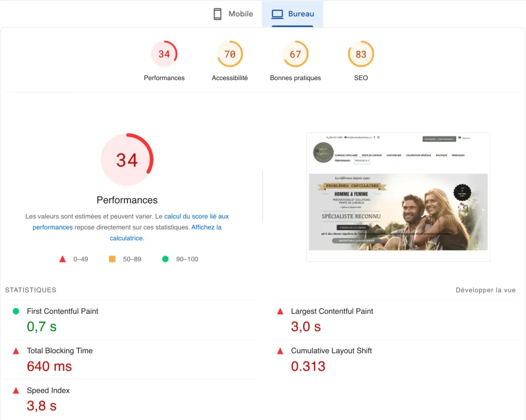The height and width of the screenshot is (420, 526).
Task: Click the green circle beside First Contentful Paint
Action: [16, 311]
